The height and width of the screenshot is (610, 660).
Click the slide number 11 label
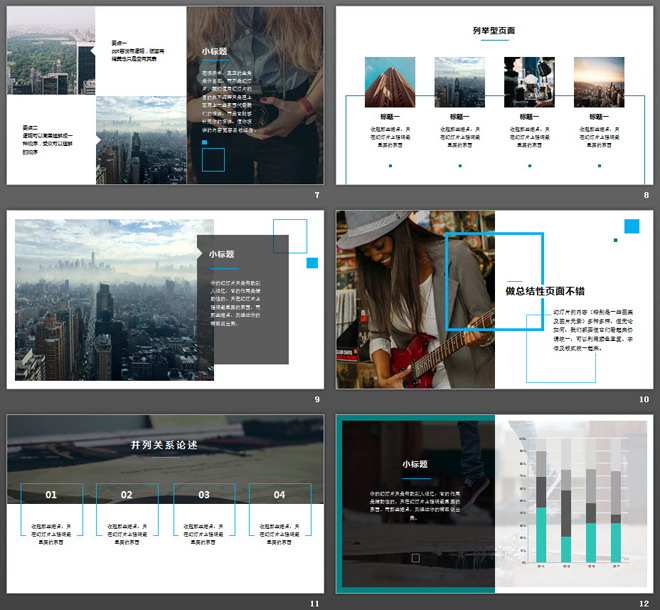coord(315,603)
